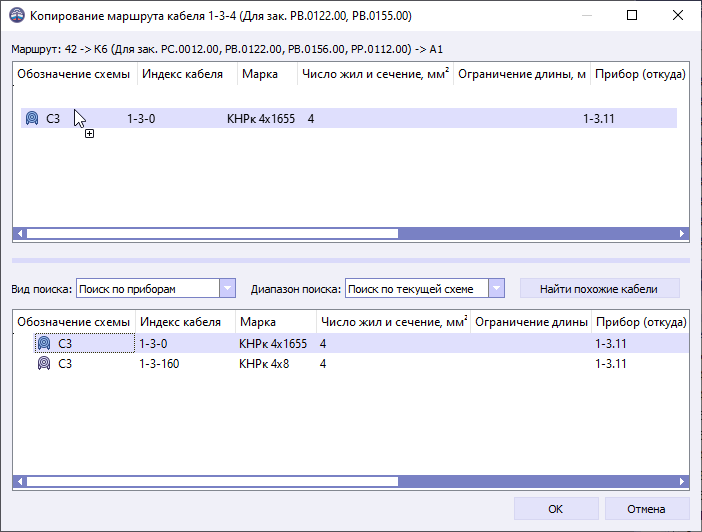The image size is (702, 532).
Task: Click lower table's 'Число жил и сечение' header
Action: pos(394,322)
